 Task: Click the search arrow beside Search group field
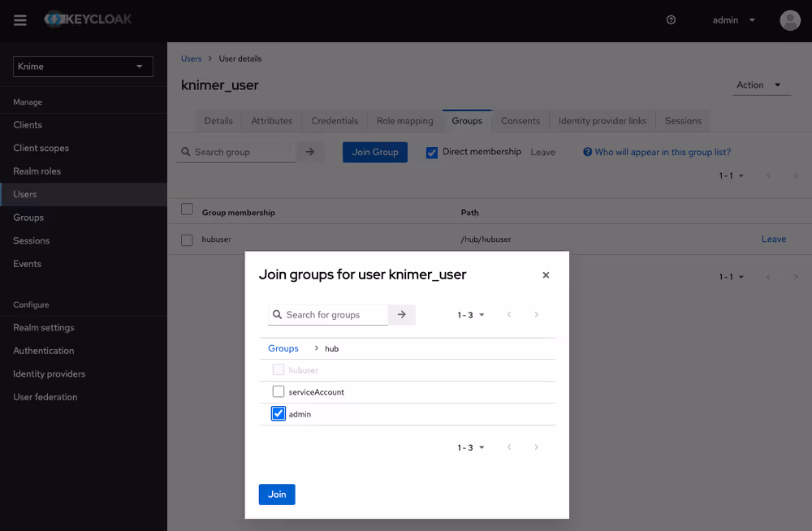tap(311, 152)
